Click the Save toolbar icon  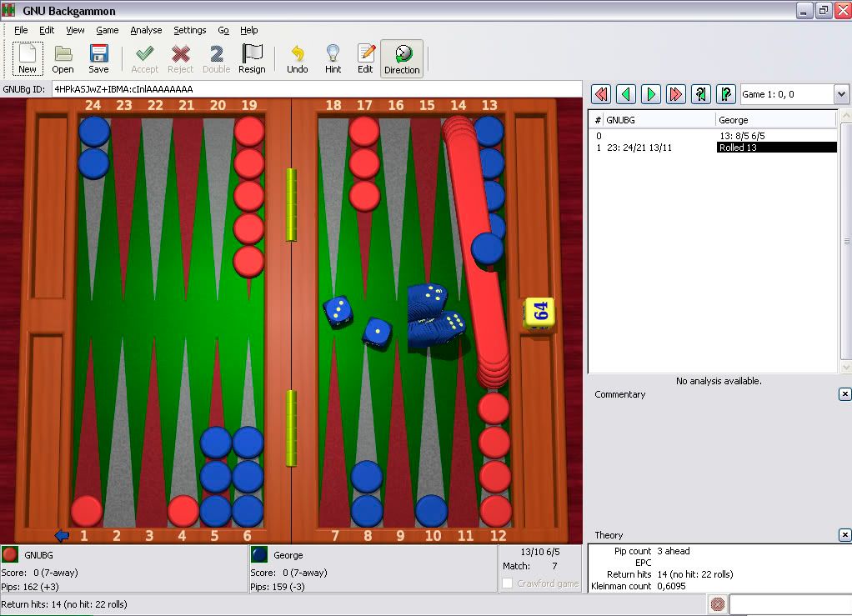pos(98,59)
